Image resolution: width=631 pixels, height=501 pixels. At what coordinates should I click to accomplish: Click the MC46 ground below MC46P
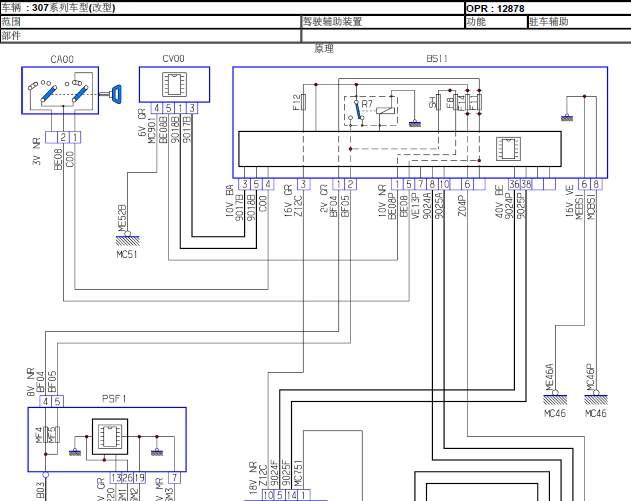(x=596, y=398)
